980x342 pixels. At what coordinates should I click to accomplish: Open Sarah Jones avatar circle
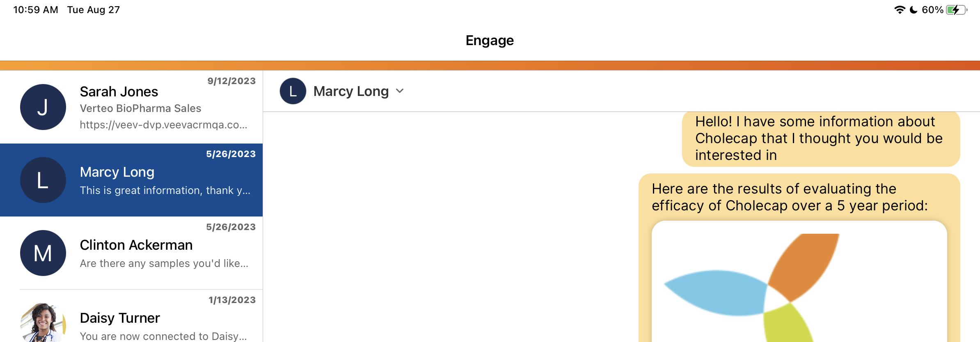click(x=43, y=107)
